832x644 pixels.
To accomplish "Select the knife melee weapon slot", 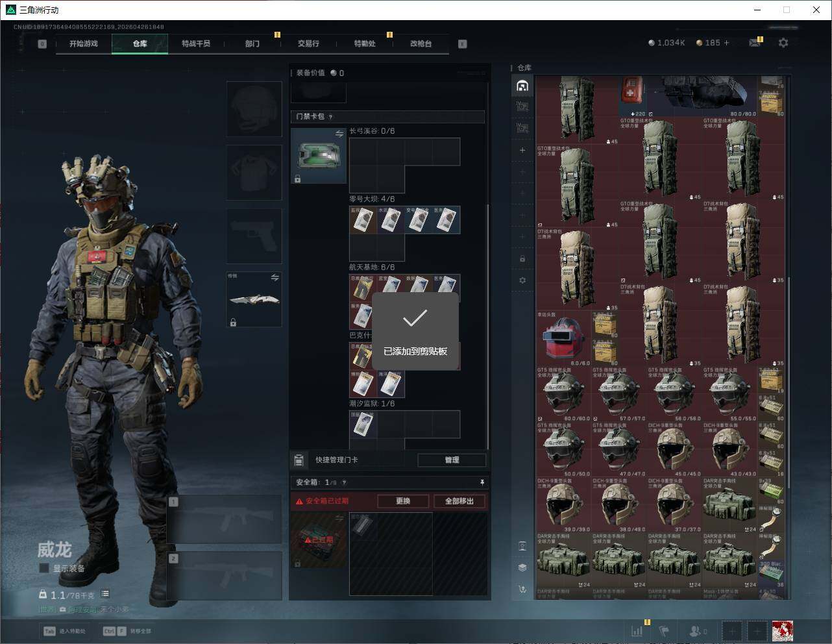I will (x=254, y=299).
